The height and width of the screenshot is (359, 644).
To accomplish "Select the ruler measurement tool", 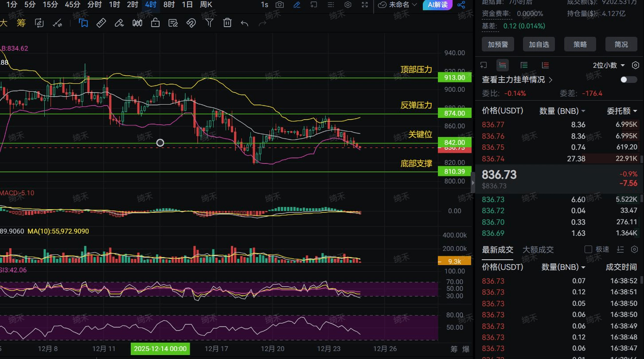I will (x=101, y=23).
